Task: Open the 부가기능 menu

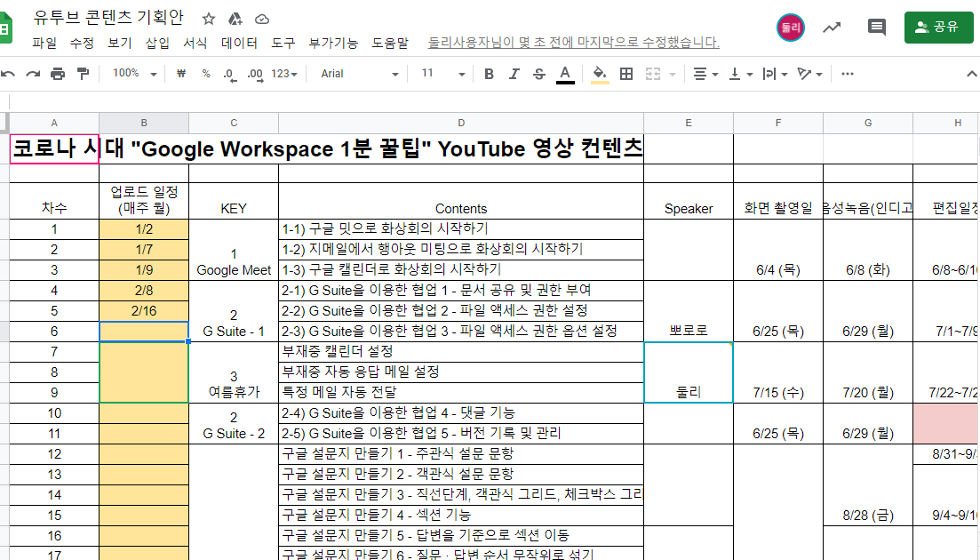Action: tap(334, 43)
